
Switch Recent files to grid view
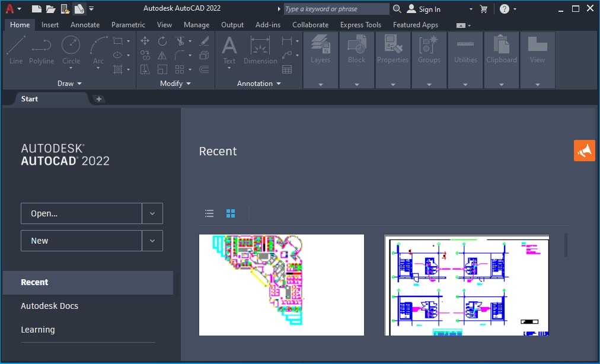231,213
